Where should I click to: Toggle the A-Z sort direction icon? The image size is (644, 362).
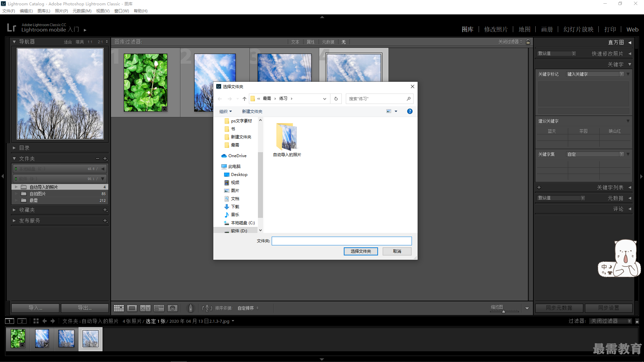(x=207, y=308)
